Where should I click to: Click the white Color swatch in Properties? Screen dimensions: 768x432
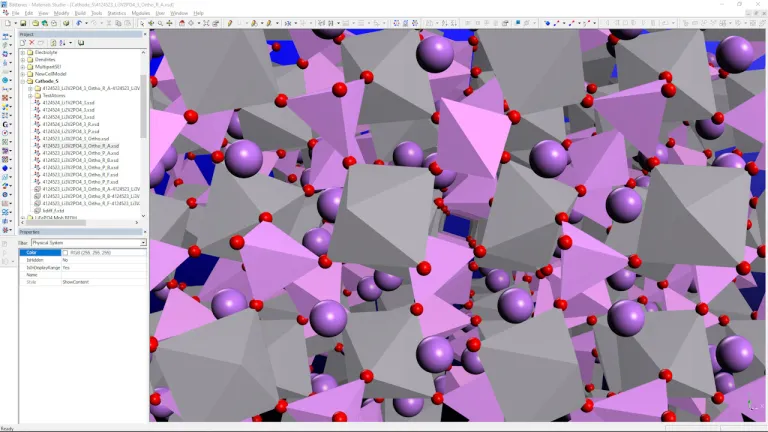(x=66, y=253)
